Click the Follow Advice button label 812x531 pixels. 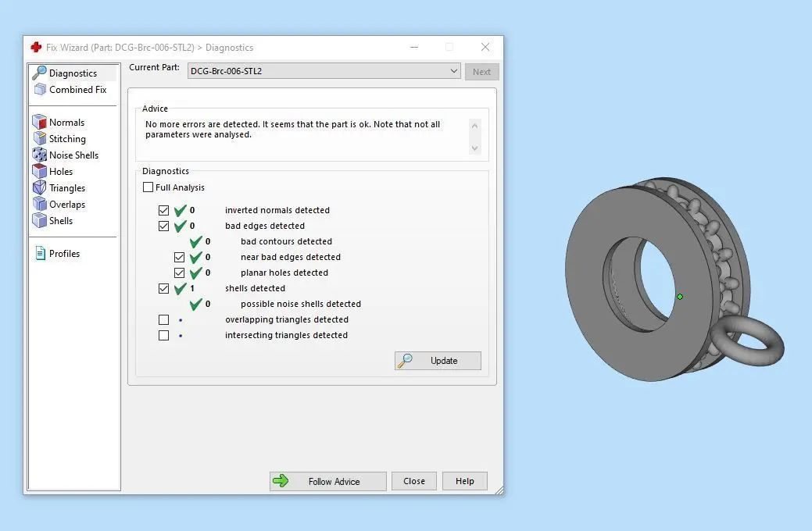(334, 481)
